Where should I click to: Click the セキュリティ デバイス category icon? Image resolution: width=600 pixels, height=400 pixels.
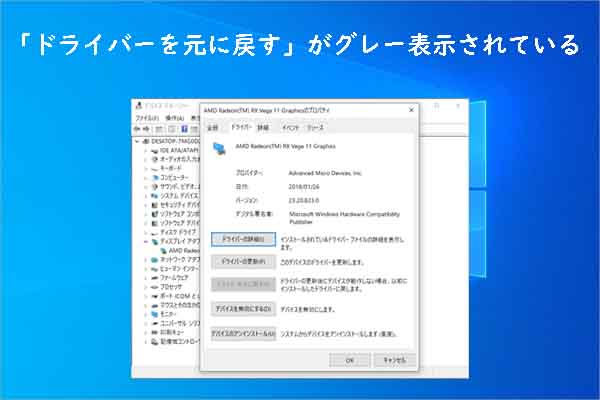(155, 205)
